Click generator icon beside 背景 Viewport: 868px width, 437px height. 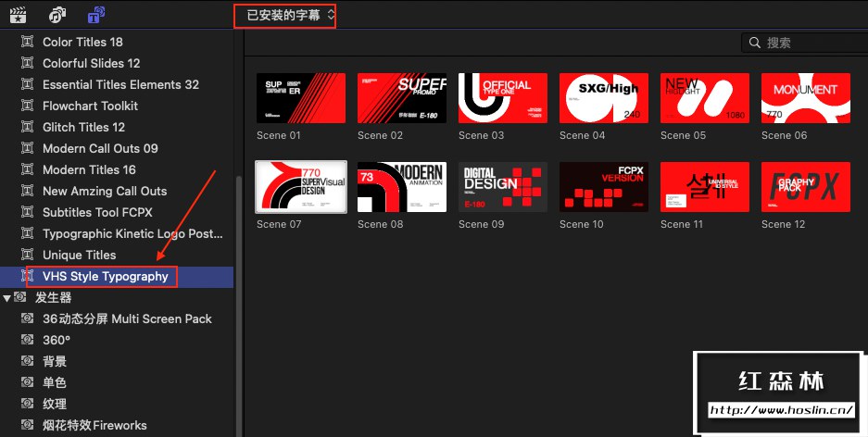coord(27,361)
